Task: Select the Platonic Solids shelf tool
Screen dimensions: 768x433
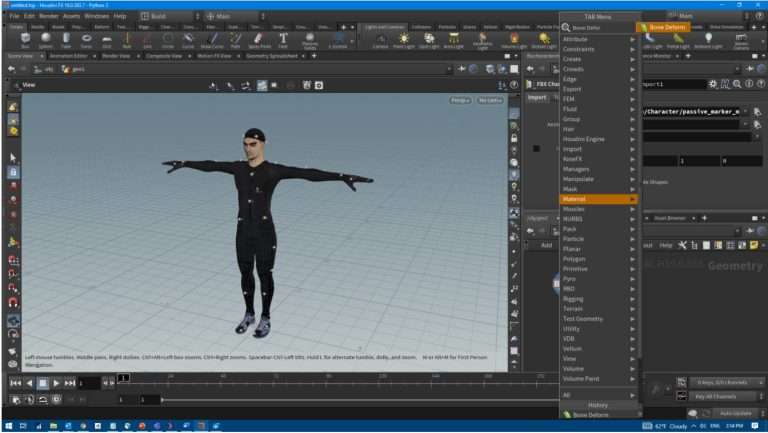Action: (x=310, y=41)
